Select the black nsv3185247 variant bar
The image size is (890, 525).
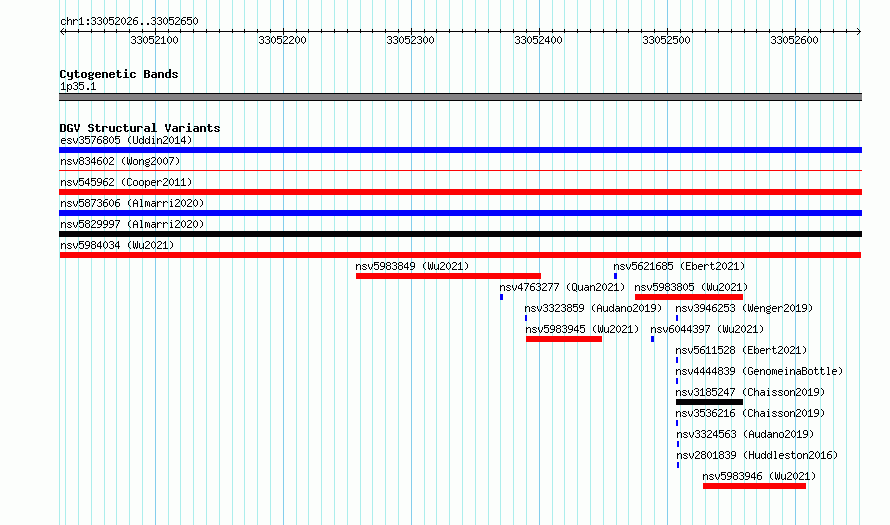coord(710,402)
